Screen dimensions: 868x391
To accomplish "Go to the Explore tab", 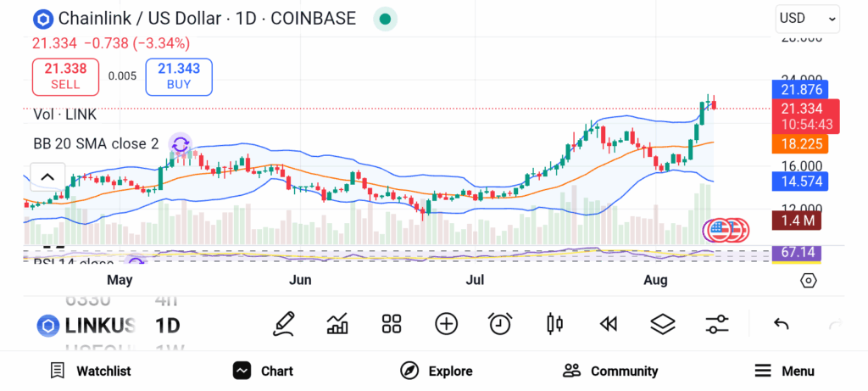I will [437, 371].
